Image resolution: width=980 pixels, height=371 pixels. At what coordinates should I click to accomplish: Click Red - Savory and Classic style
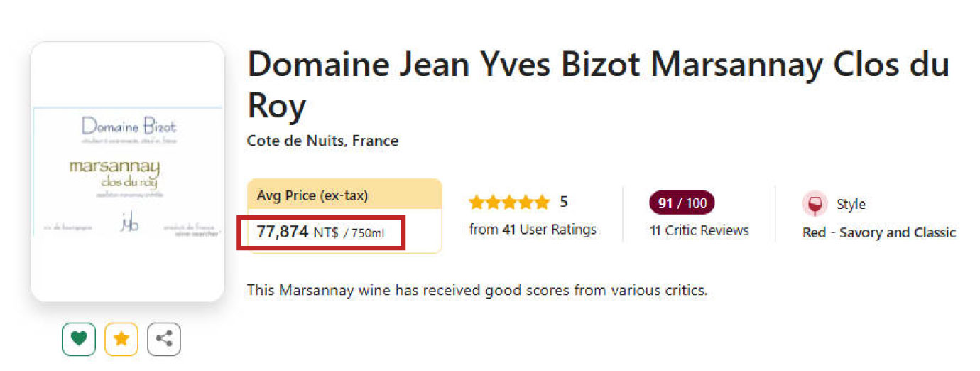(x=879, y=232)
